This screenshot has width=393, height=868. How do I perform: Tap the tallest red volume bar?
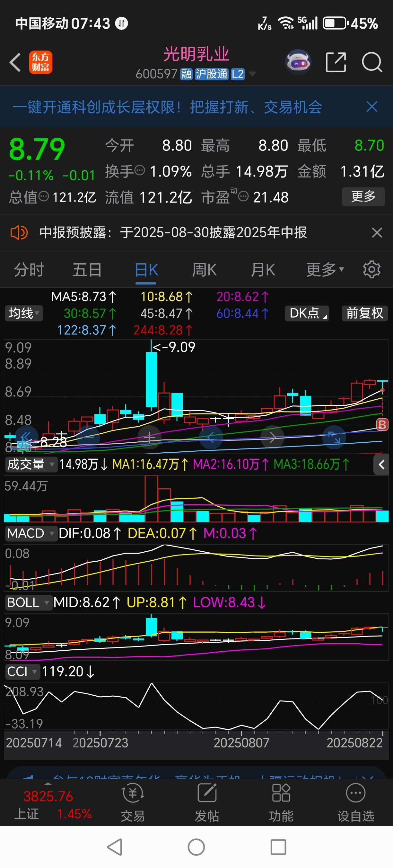click(152, 499)
